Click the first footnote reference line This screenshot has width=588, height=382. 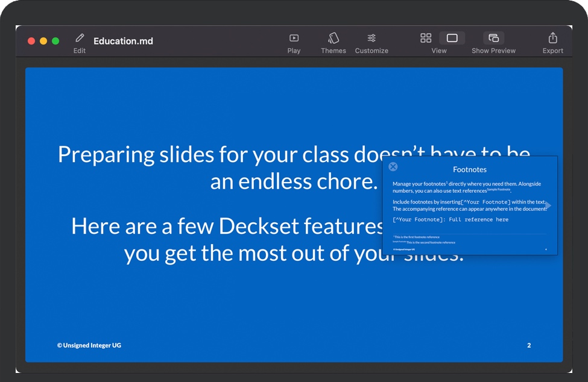(417, 237)
